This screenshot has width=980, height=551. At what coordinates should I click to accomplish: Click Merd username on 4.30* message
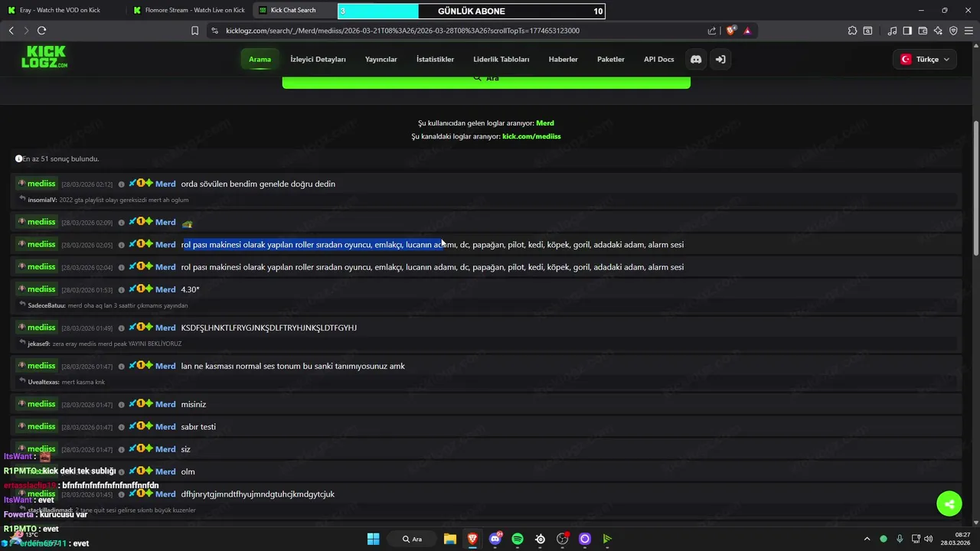(x=165, y=289)
